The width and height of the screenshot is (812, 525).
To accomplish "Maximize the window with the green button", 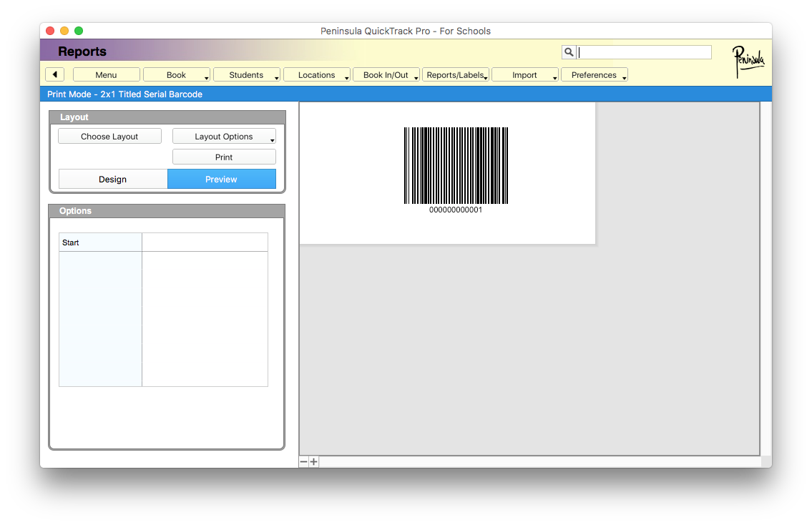I will click(x=79, y=31).
